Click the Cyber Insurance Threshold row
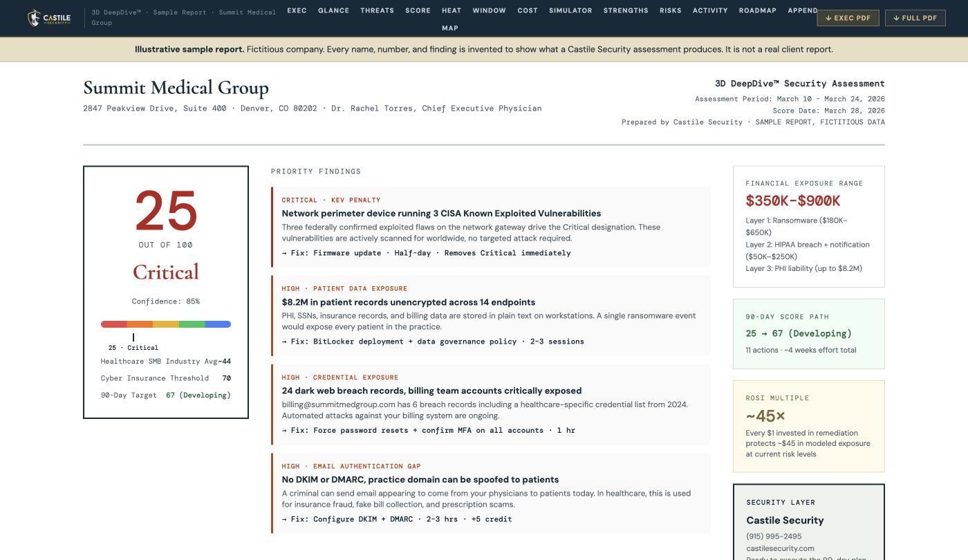The width and height of the screenshot is (968, 560). (x=166, y=378)
